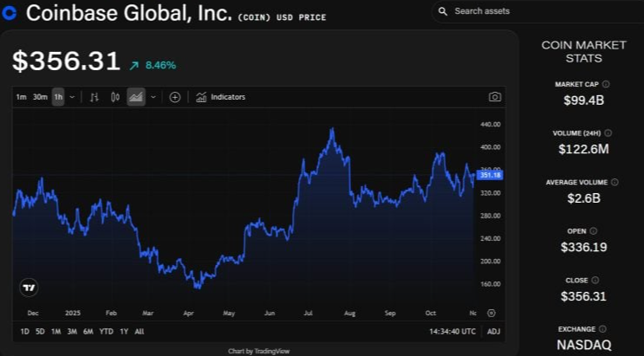The height and width of the screenshot is (356, 644).
Task: Select the 6M date range
Action: (x=88, y=332)
